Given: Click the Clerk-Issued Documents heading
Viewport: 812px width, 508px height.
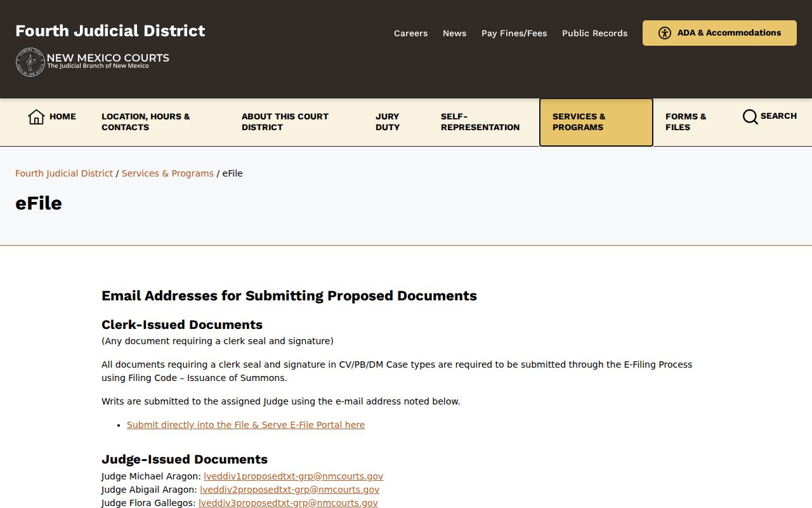Looking at the screenshot, I should point(182,324).
